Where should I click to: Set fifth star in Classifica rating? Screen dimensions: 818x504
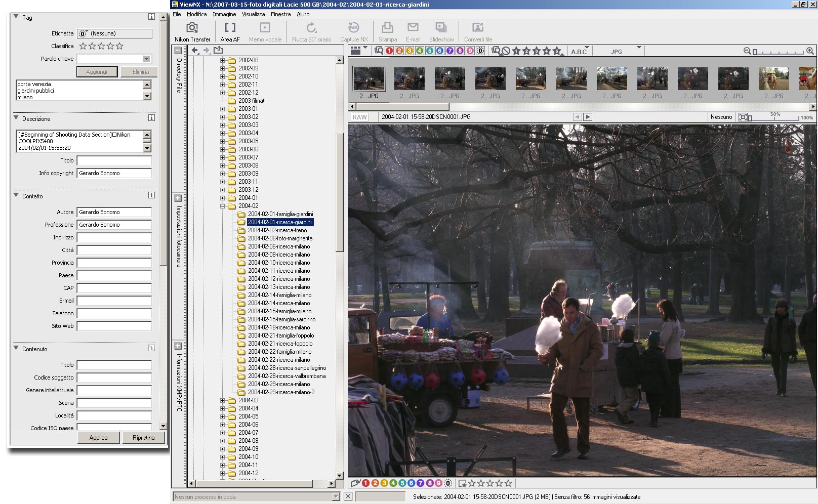(x=119, y=46)
